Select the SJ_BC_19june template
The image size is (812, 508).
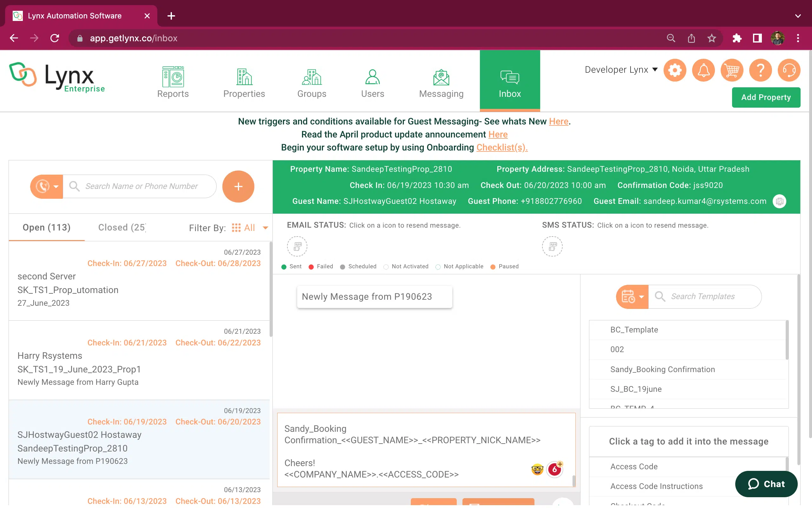687,389
